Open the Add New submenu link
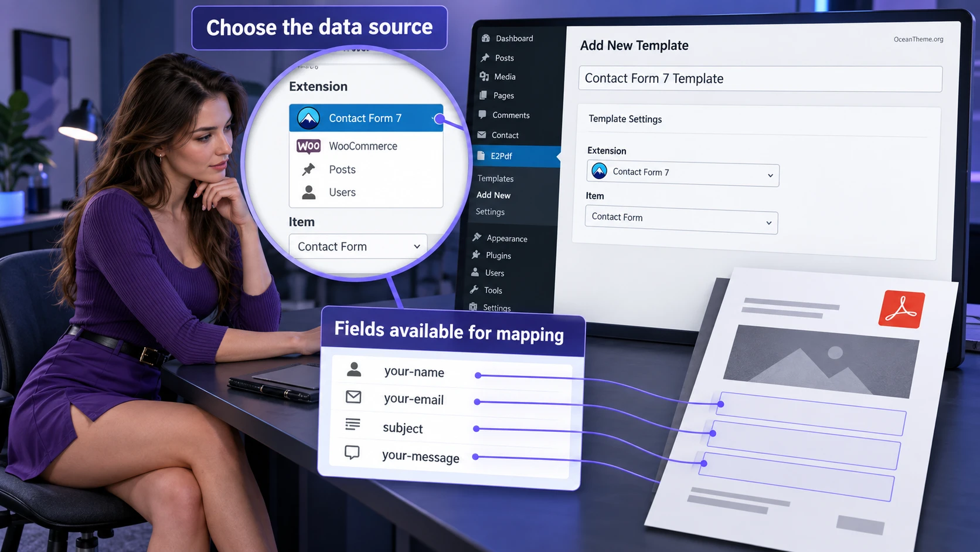 pyautogui.click(x=494, y=195)
